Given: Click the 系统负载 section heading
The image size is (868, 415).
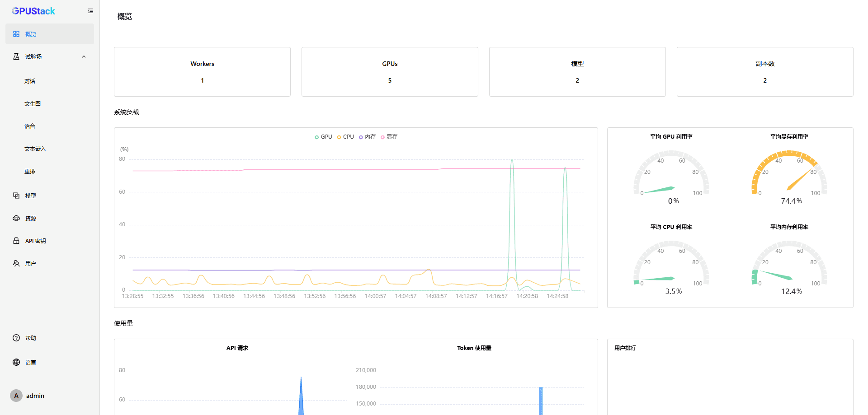Looking at the screenshot, I should tap(127, 112).
